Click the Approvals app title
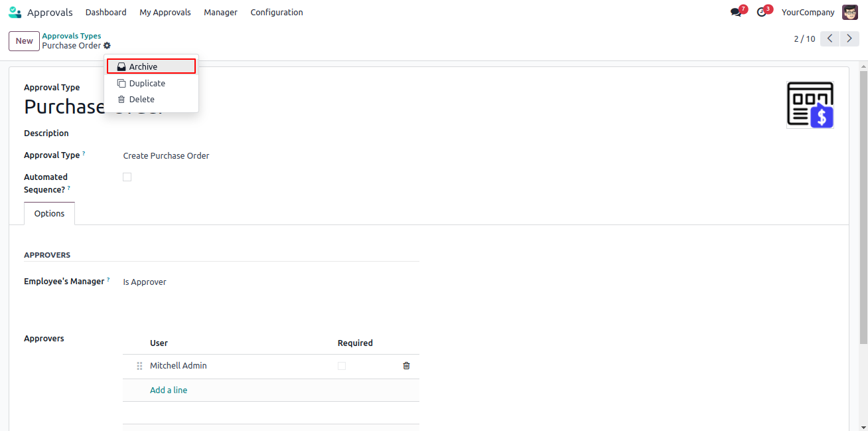Viewport: 868px width, 431px height. pos(50,12)
